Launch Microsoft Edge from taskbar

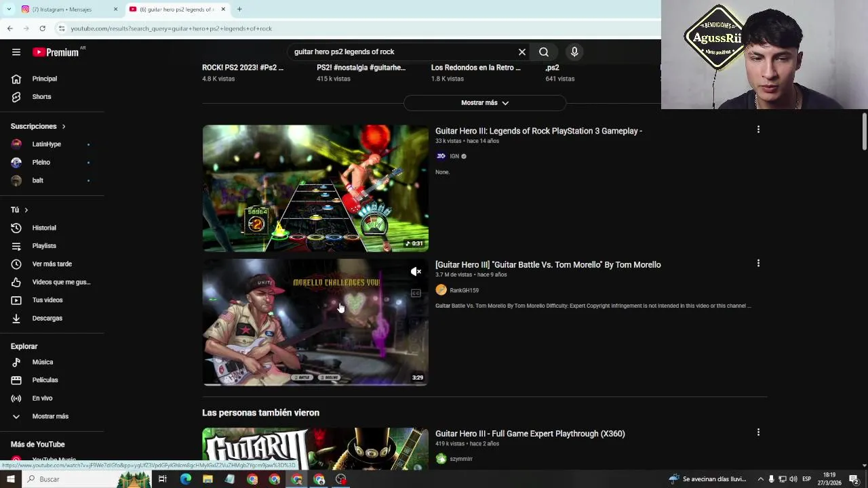pos(185,479)
